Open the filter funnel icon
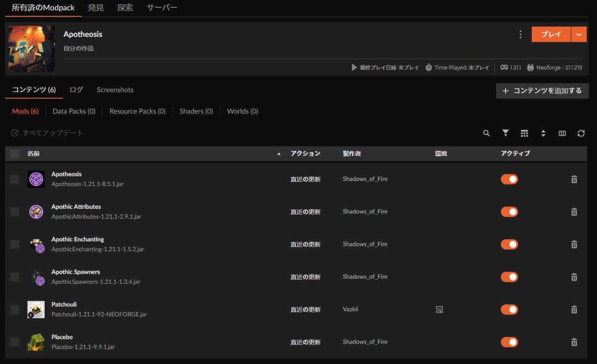Screen dimensions: 597x364 click(x=505, y=133)
